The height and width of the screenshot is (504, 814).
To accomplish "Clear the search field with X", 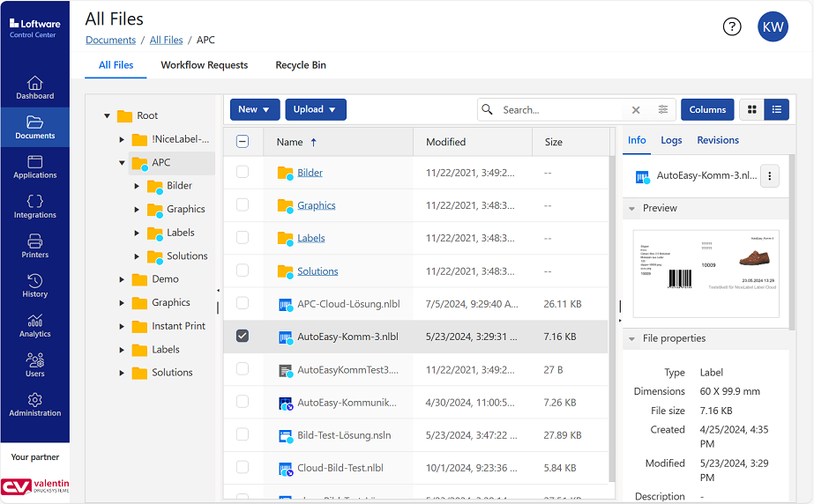I will pyautogui.click(x=636, y=110).
